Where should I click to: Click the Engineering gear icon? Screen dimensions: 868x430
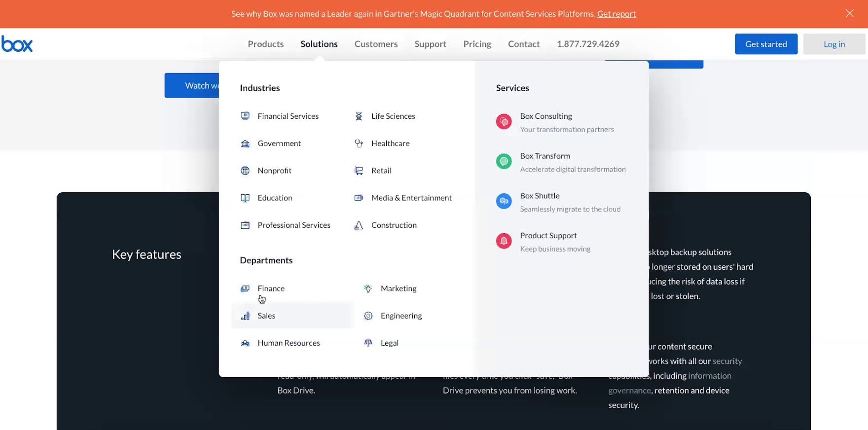[368, 316]
